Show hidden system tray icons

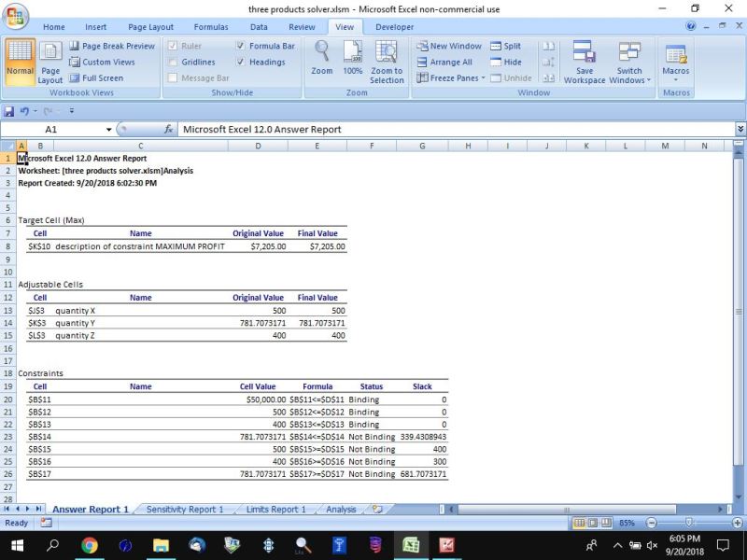pos(617,545)
